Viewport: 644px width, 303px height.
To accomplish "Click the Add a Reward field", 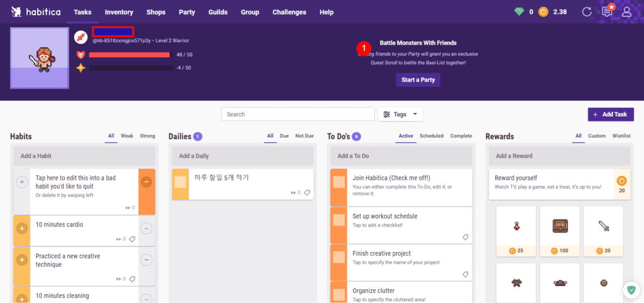I will coord(559,156).
